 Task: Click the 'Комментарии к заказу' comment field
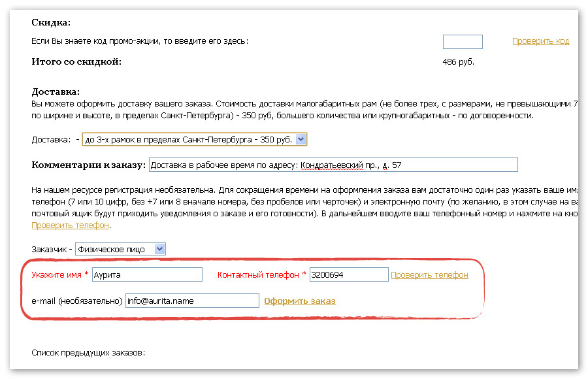(333, 165)
